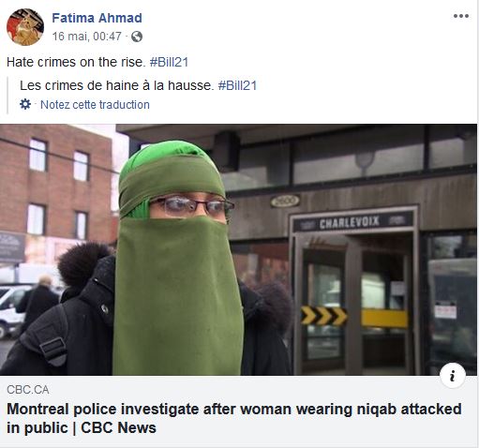Click 'Notez cette traduction' link
The image size is (479, 448).
95,105
